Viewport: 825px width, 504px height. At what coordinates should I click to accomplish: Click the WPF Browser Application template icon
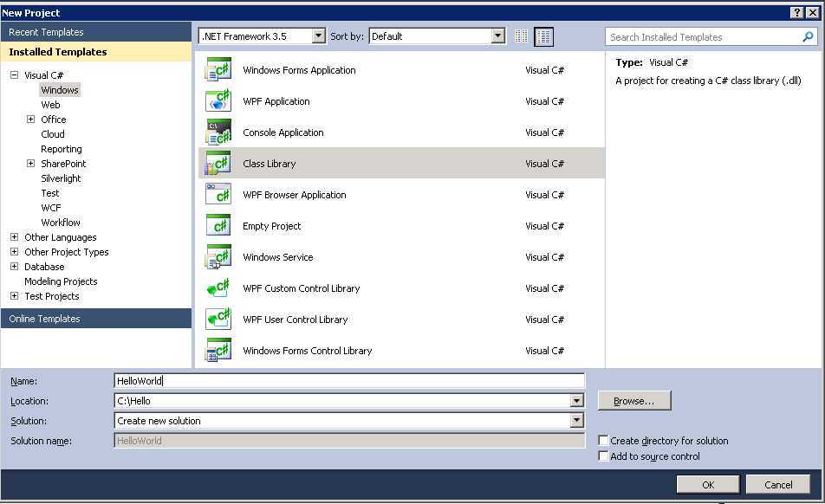click(x=218, y=195)
